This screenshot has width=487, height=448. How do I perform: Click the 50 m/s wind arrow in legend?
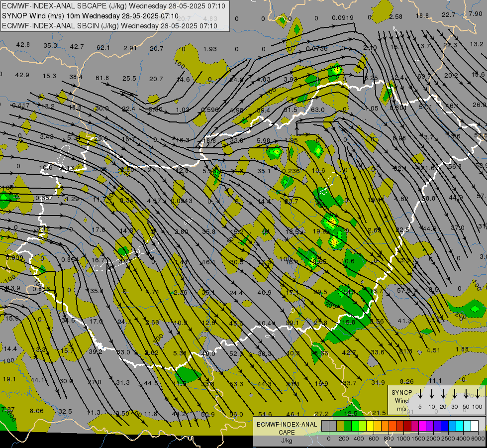(466, 394)
